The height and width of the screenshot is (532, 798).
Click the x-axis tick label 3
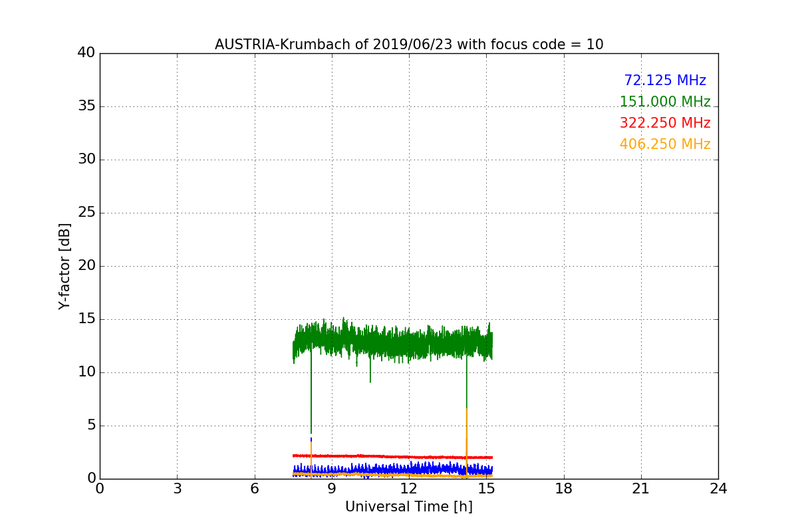point(177,489)
